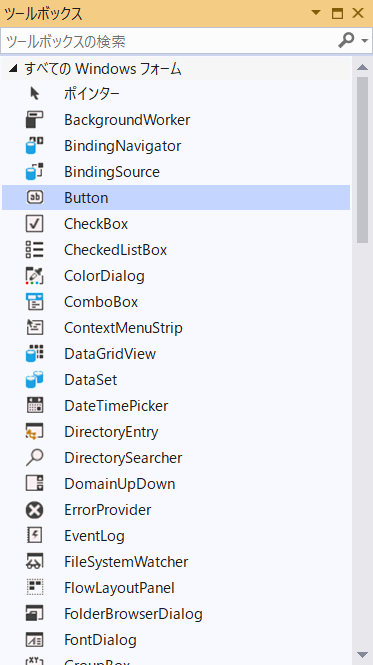This screenshot has width=373, height=665.
Task: Select the DataGridView icon
Action: pos(34,353)
